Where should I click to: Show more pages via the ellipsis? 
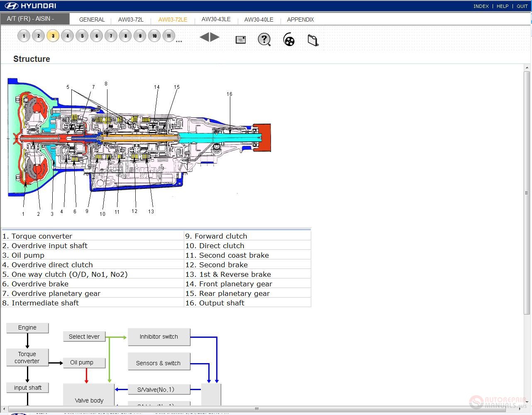[x=179, y=41]
